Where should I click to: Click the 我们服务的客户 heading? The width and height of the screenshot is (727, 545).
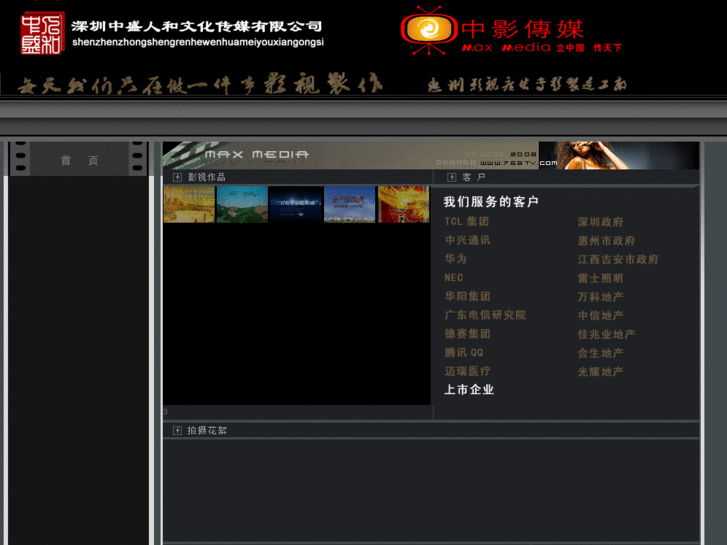pos(491,202)
